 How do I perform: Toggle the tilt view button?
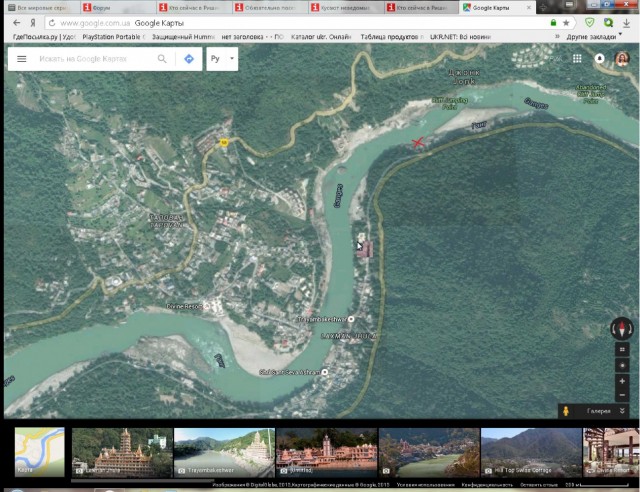tap(622, 350)
